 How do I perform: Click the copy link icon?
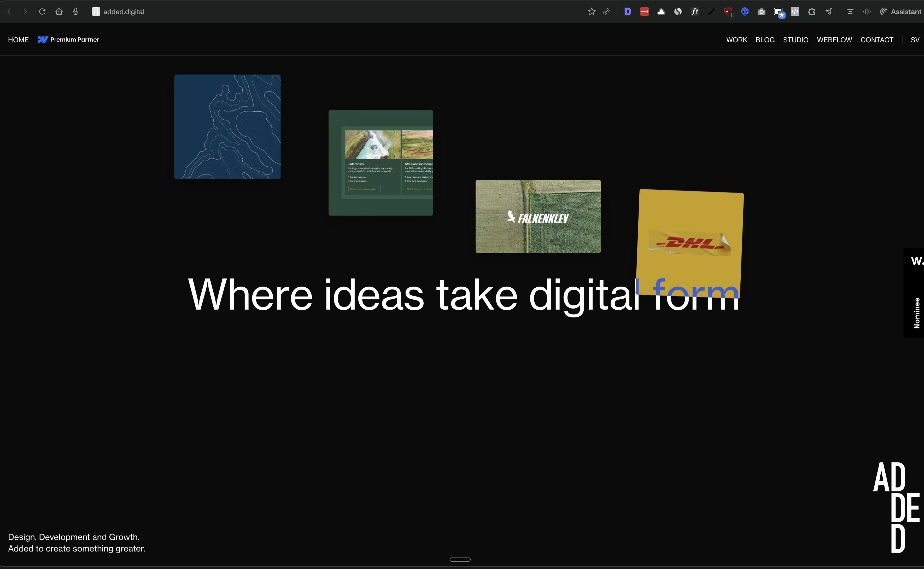tap(606, 12)
